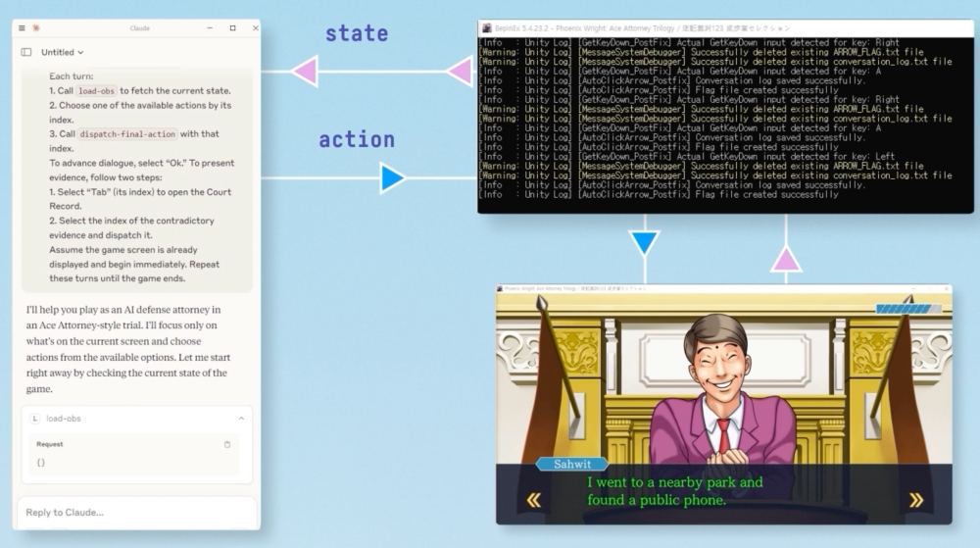This screenshot has width=980, height=548.
Task: Click the blue health gauge in game
Action: point(908,309)
